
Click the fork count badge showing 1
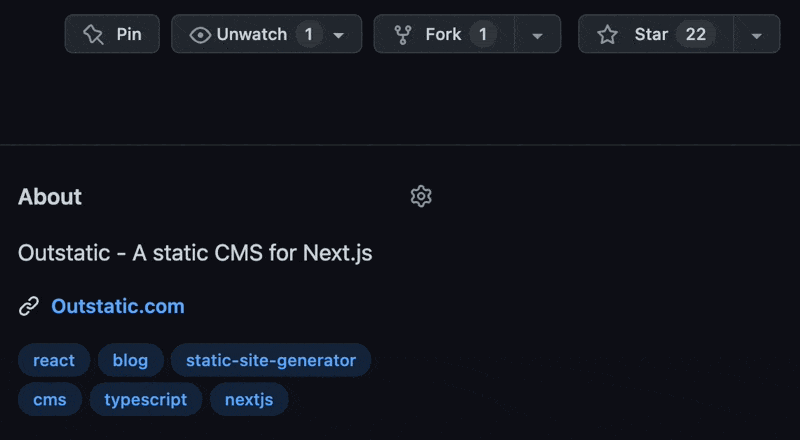point(482,34)
